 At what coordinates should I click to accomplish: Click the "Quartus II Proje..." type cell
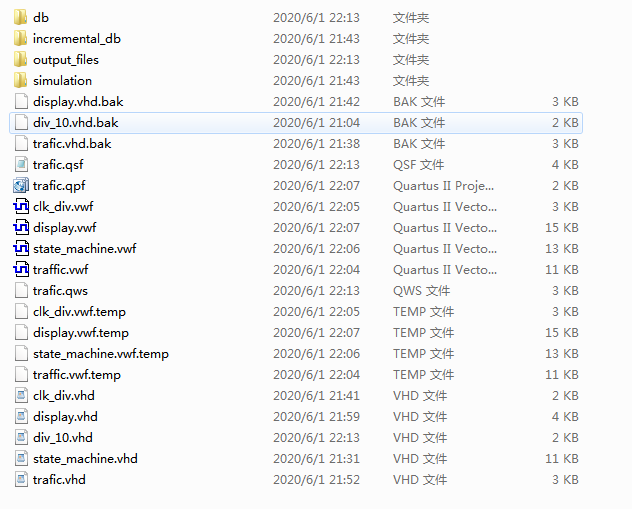443,186
